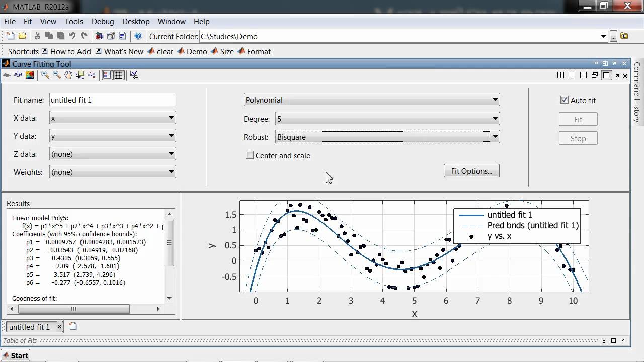
Task: Click the Contour Plot icon
Action: pos(30,75)
